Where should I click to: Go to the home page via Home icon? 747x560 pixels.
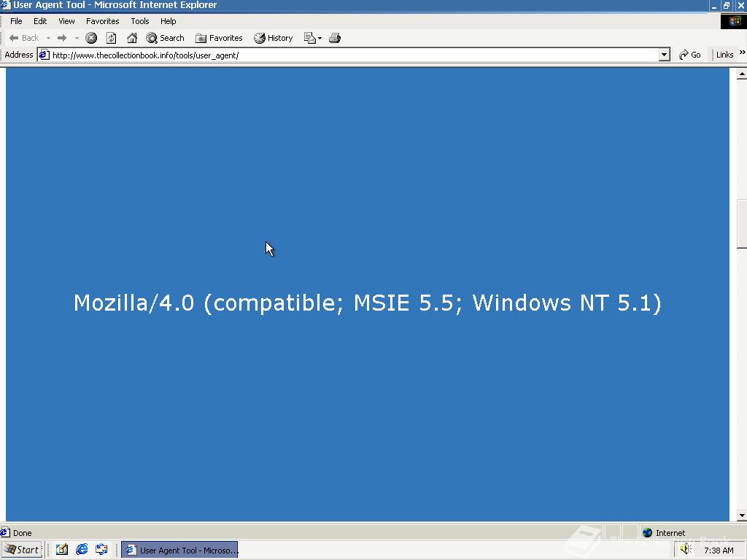[x=132, y=38]
